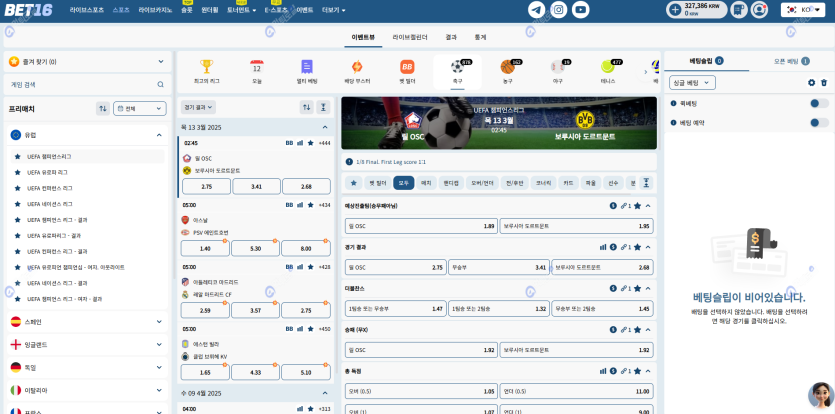Expand the 즐겨 찾기 (0) section
Viewport: 835px width, 414px height.
click(88, 62)
